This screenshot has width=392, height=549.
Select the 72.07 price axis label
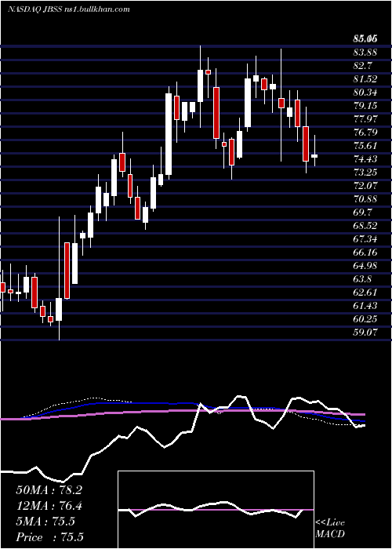coord(365,186)
